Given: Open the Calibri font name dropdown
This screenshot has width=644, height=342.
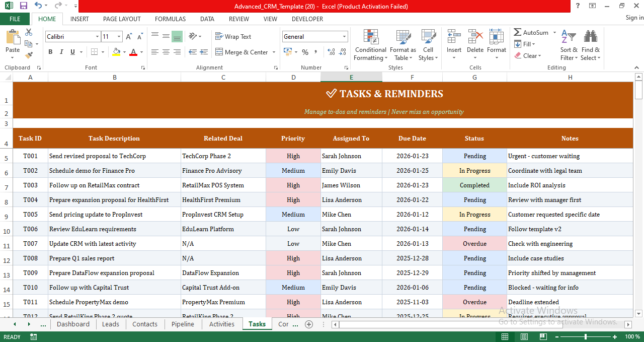Looking at the screenshot, I should [97, 37].
